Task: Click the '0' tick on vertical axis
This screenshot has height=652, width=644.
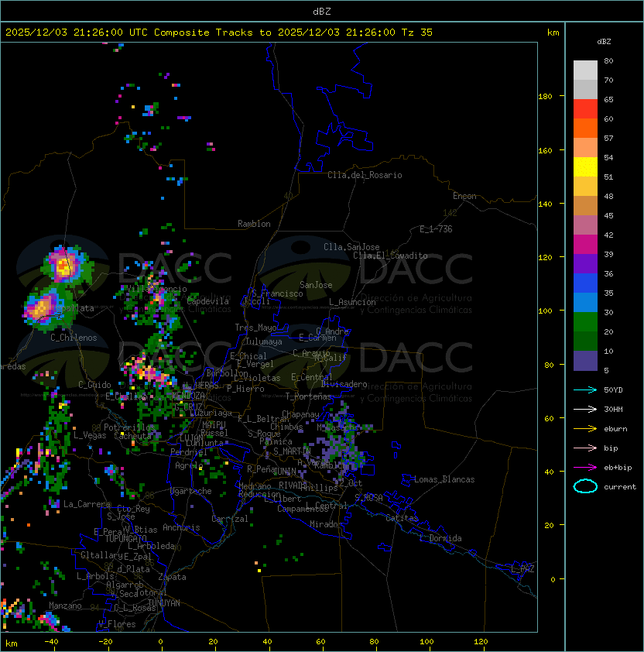Action: click(x=553, y=580)
